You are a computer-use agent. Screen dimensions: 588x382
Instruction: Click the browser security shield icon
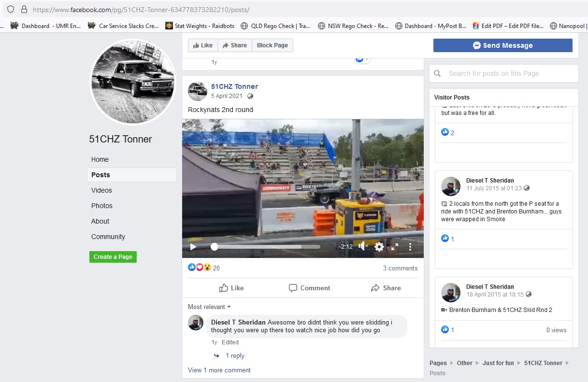(11, 9)
